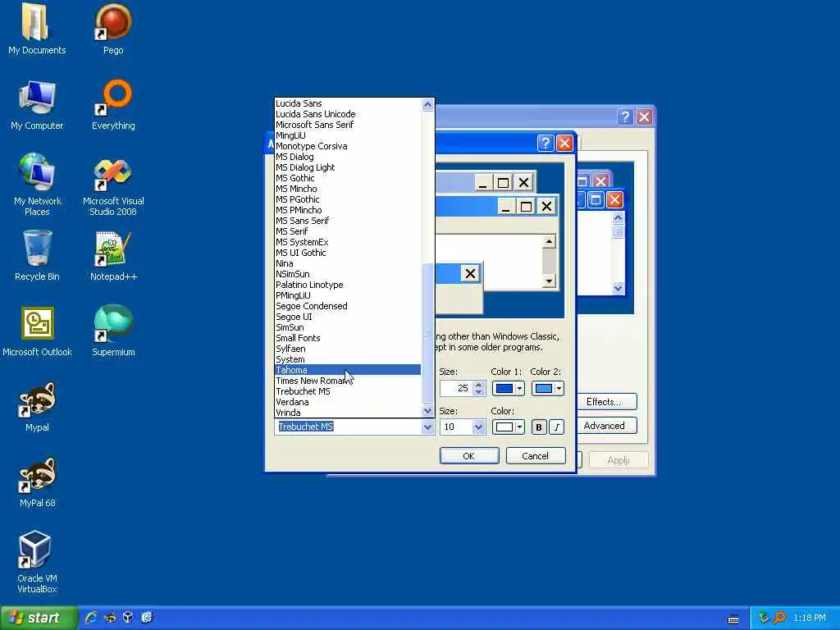Open the font Size 10 dropdown

pyautogui.click(x=478, y=427)
